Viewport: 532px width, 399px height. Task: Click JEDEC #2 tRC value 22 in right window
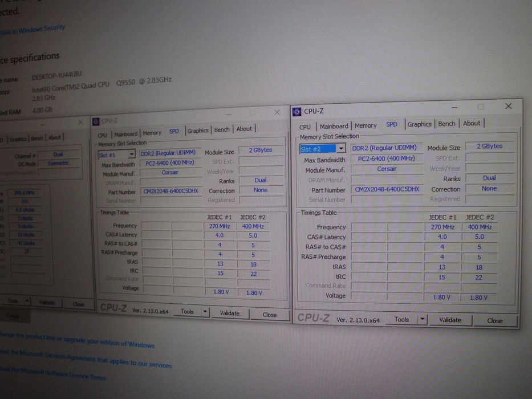point(479,278)
